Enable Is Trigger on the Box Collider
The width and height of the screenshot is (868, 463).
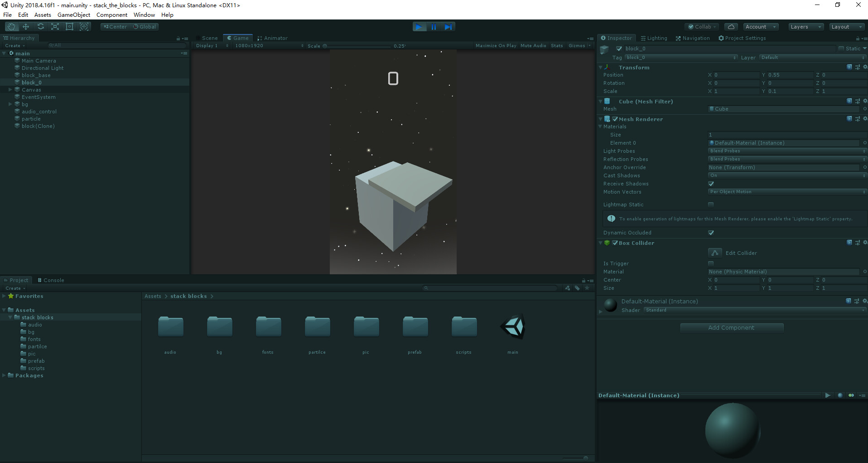[710, 263]
